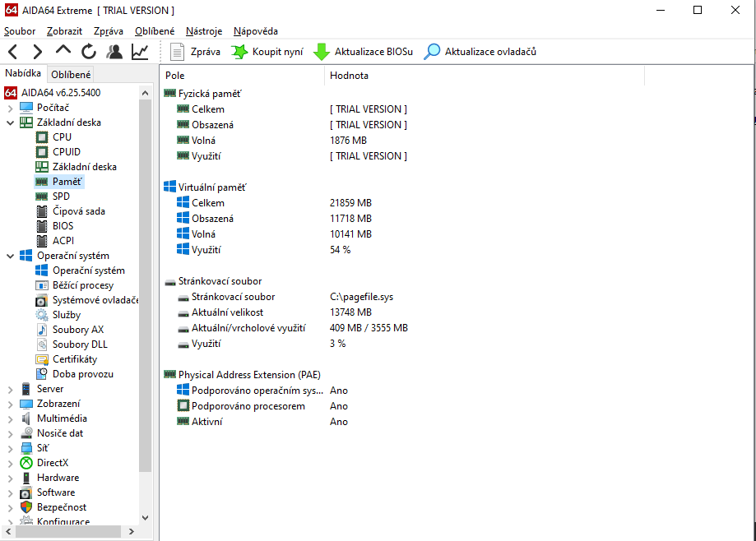Expand the Nosiče dat tree node

[10, 433]
